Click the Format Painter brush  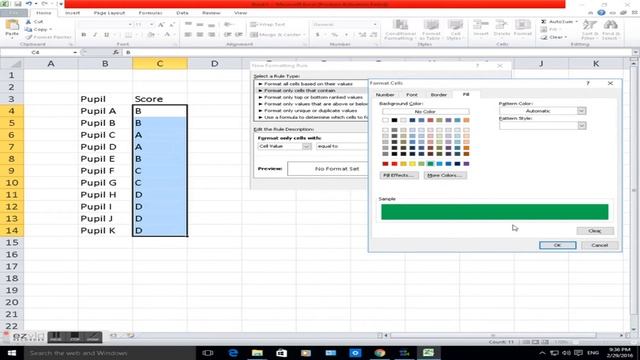(x=48, y=37)
